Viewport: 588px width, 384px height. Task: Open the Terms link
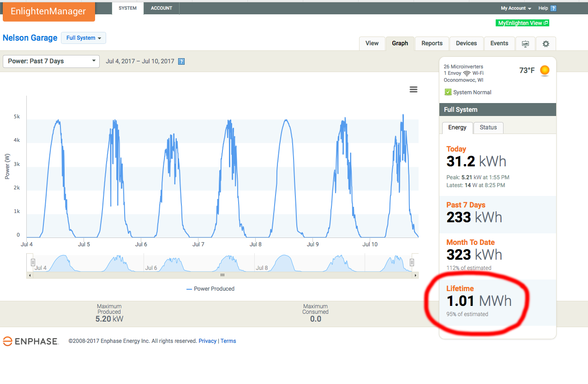[228, 341]
